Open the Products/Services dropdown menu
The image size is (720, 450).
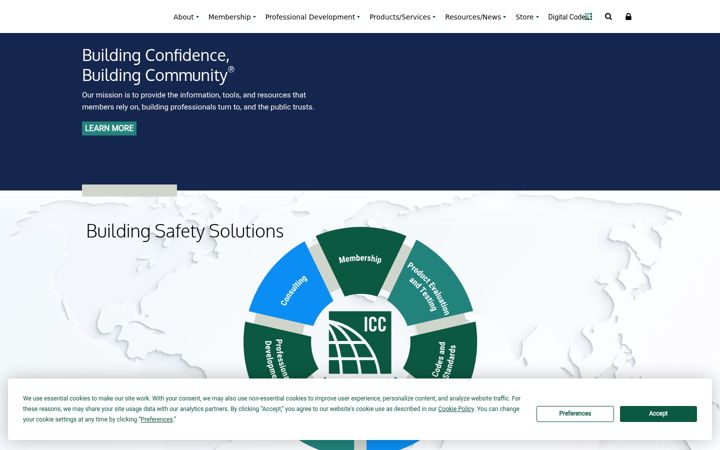[402, 17]
